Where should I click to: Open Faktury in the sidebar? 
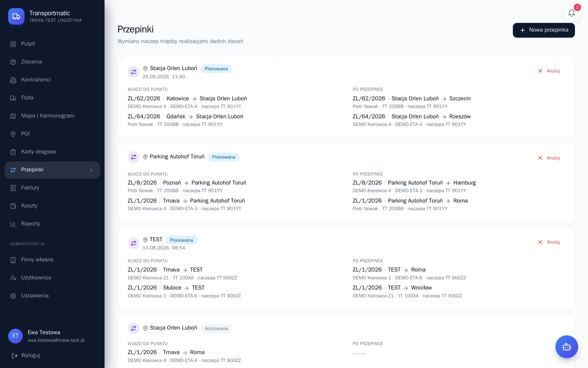coord(52,188)
